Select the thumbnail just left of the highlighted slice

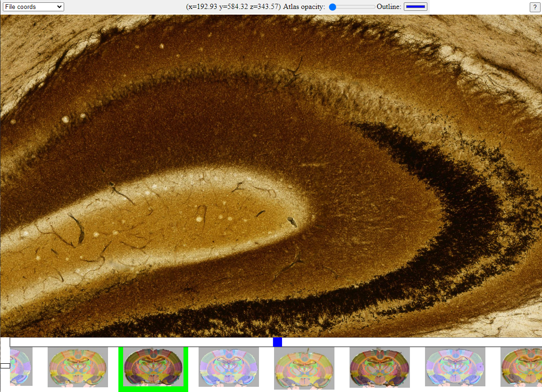(78, 367)
